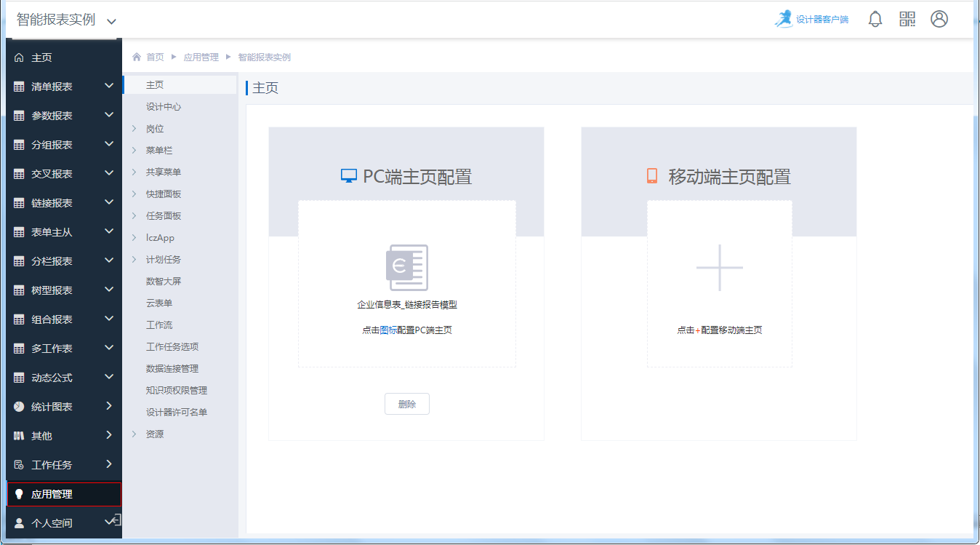The height and width of the screenshot is (545, 980).
Task: Go to 应用管理 in the breadcrumb
Action: click(x=201, y=57)
